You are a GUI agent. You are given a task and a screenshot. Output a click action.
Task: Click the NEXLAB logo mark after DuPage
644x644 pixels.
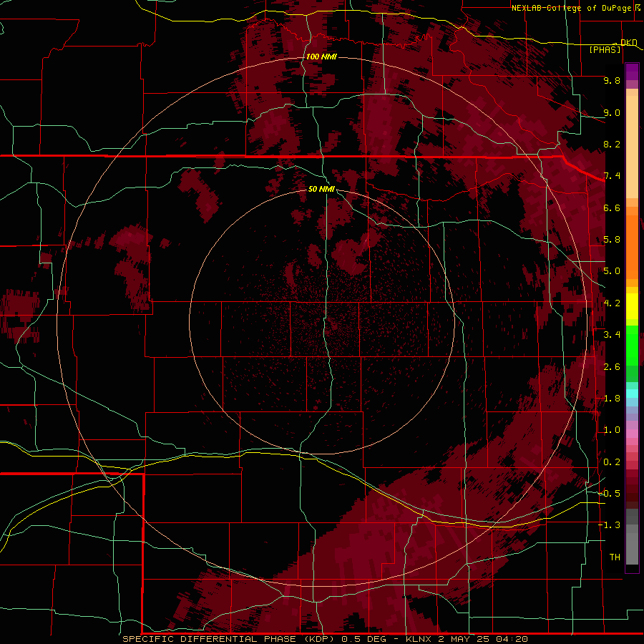click(638, 7)
